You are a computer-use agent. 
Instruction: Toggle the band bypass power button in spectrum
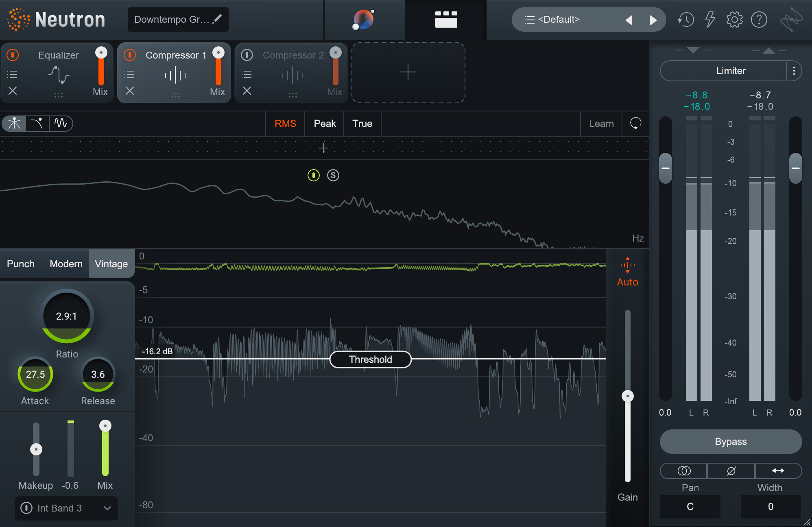click(313, 175)
